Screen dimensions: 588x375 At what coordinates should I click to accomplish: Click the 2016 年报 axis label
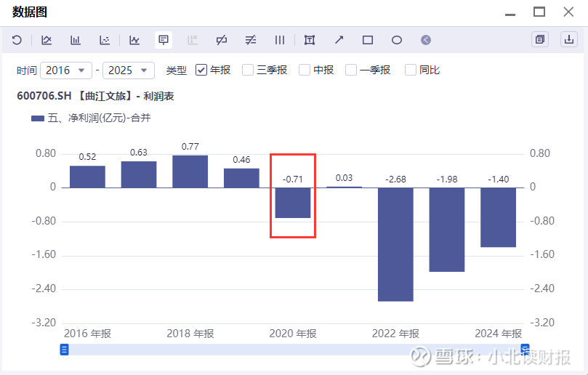click(87, 334)
